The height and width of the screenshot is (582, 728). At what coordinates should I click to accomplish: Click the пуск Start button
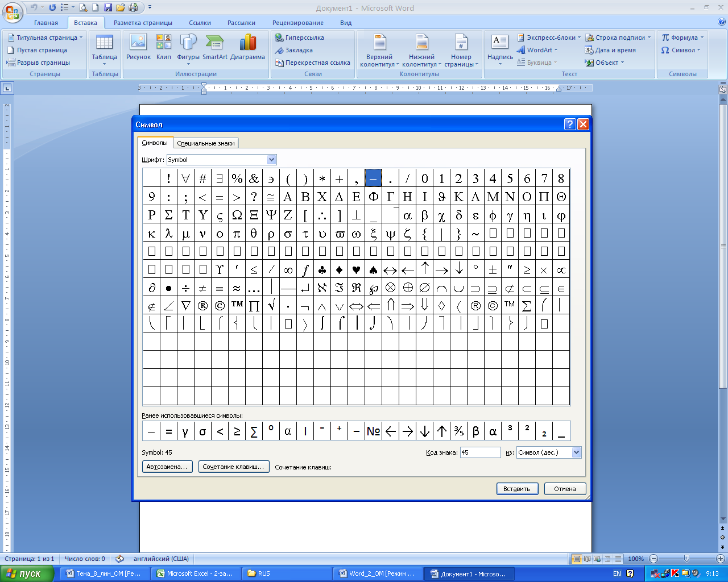click(27, 573)
